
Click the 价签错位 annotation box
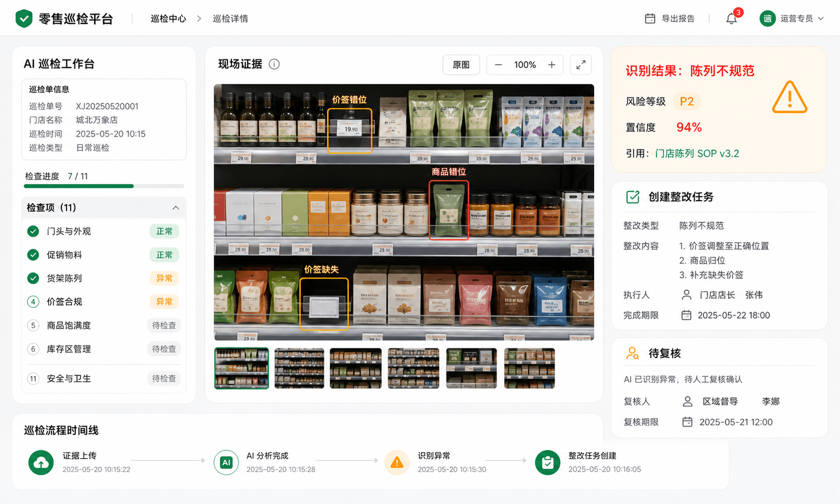pyautogui.click(x=350, y=131)
